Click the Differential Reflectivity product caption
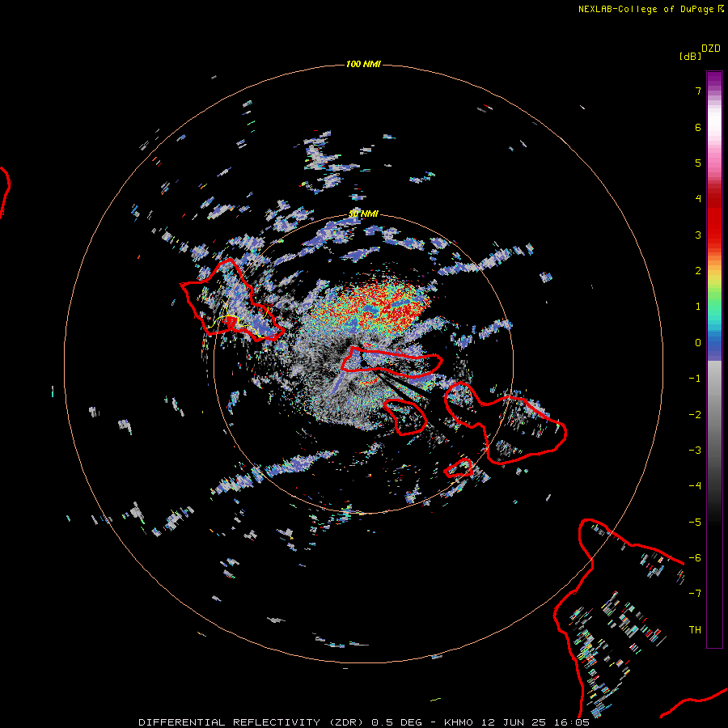The height and width of the screenshot is (728, 728). pyautogui.click(x=363, y=722)
